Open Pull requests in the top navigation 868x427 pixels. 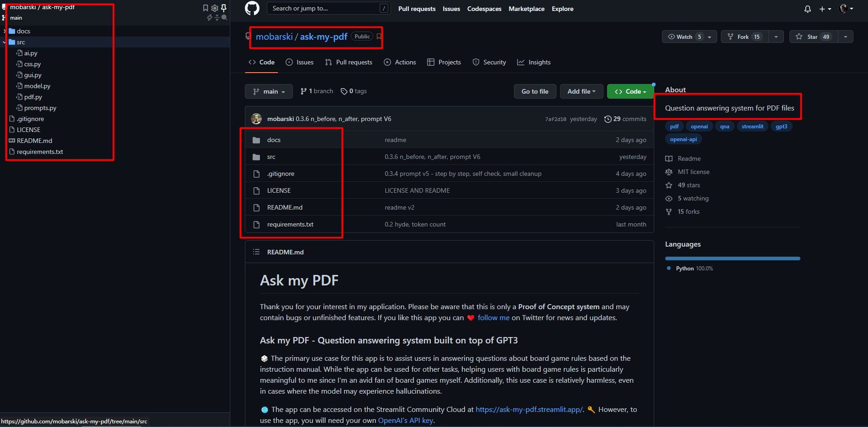pos(417,9)
